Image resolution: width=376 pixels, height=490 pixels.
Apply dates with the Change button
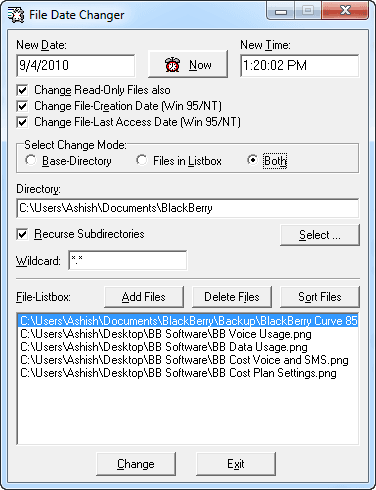136,464
